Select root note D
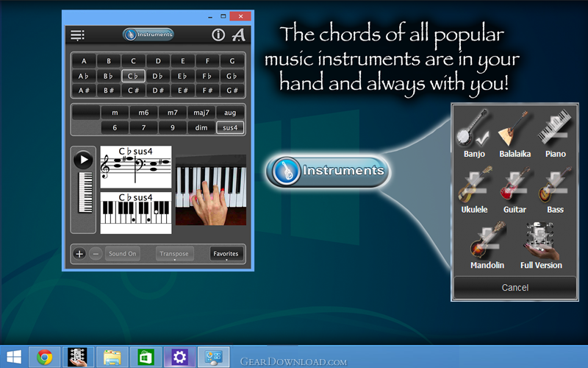Screen dimensions: 588x368 pos(158,61)
